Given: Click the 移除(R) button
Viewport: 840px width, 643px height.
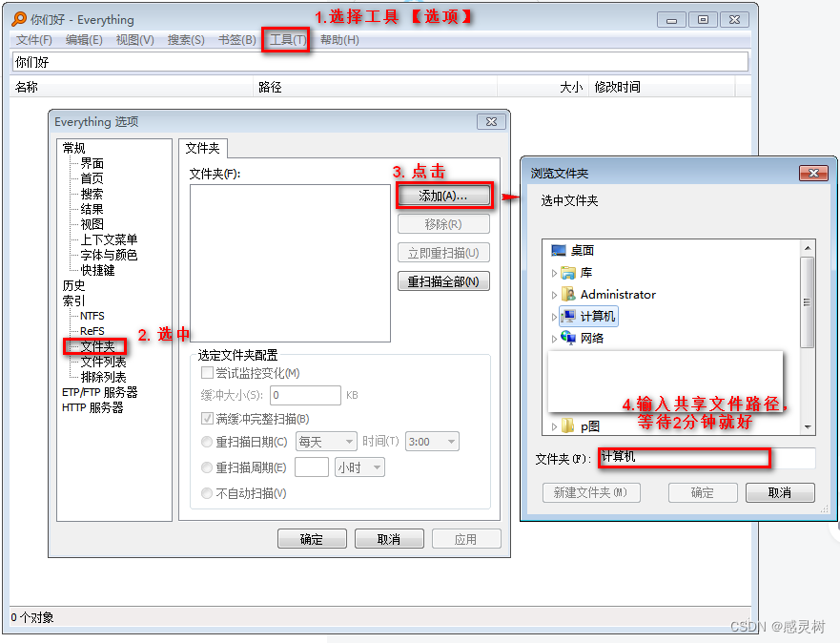Looking at the screenshot, I should pyautogui.click(x=443, y=224).
